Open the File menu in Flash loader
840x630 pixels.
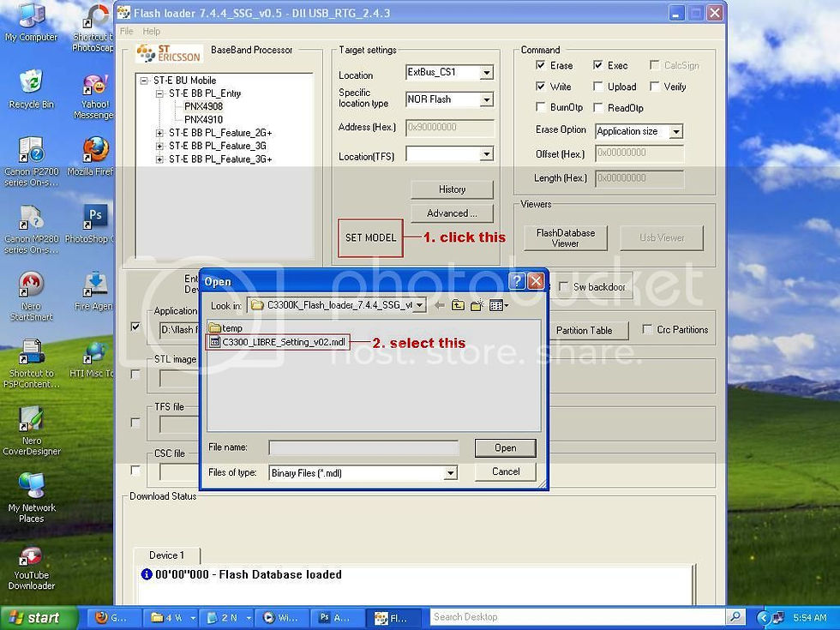coord(127,31)
